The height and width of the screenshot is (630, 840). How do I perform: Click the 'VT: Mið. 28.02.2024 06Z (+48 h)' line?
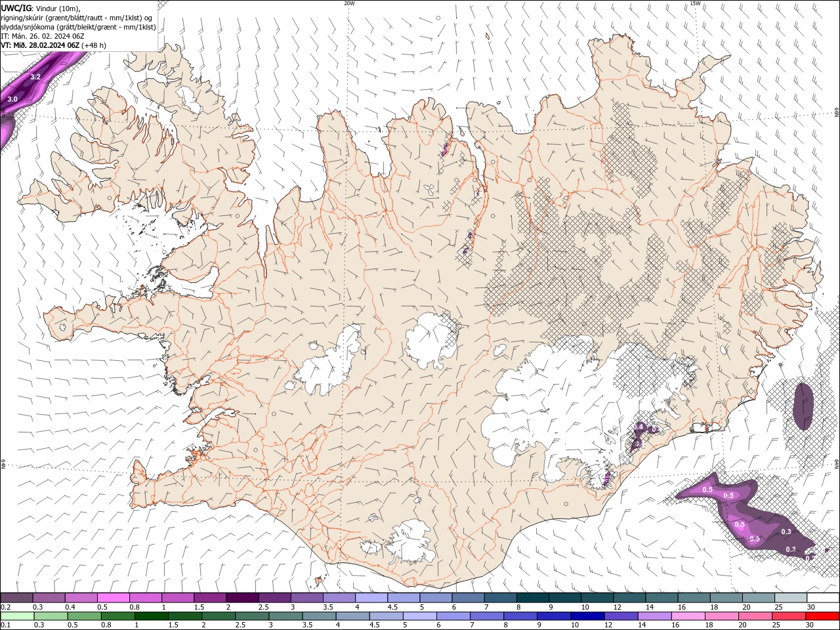pyautogui.click(x=53, y=45)
